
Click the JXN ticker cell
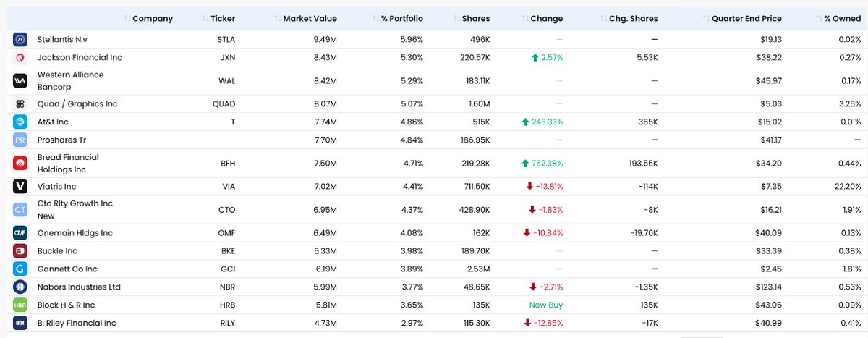point(227,57)
